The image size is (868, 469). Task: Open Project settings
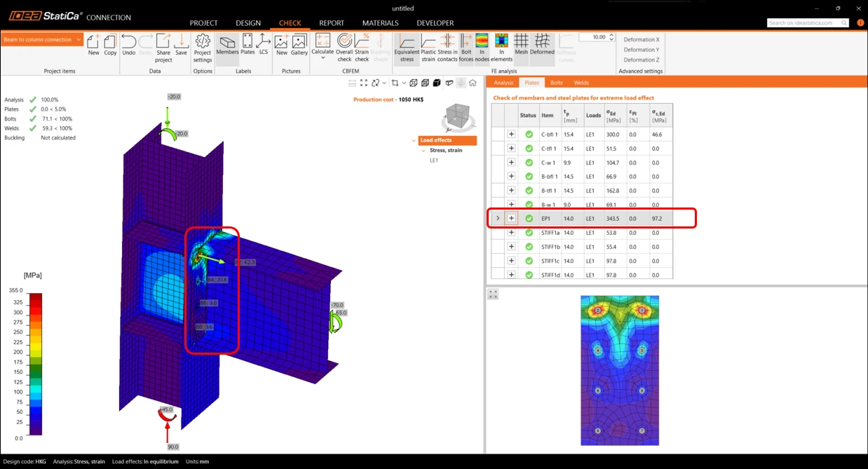coord(203,47)
